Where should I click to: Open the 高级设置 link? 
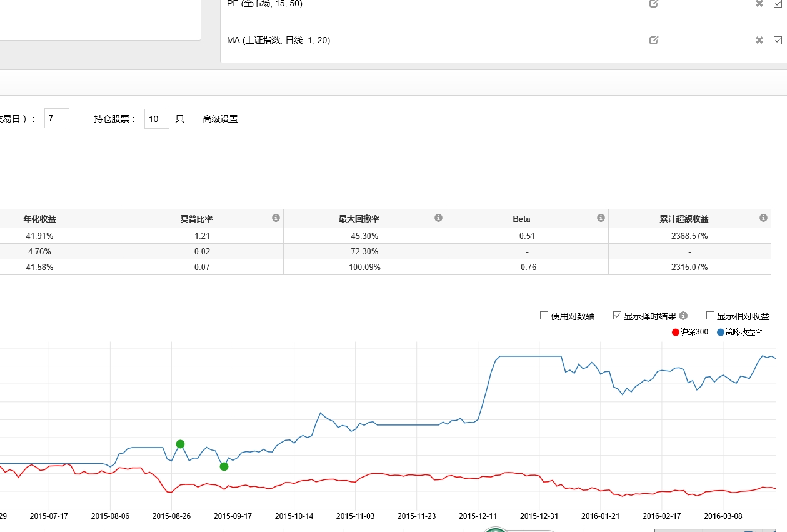[220, 119]
